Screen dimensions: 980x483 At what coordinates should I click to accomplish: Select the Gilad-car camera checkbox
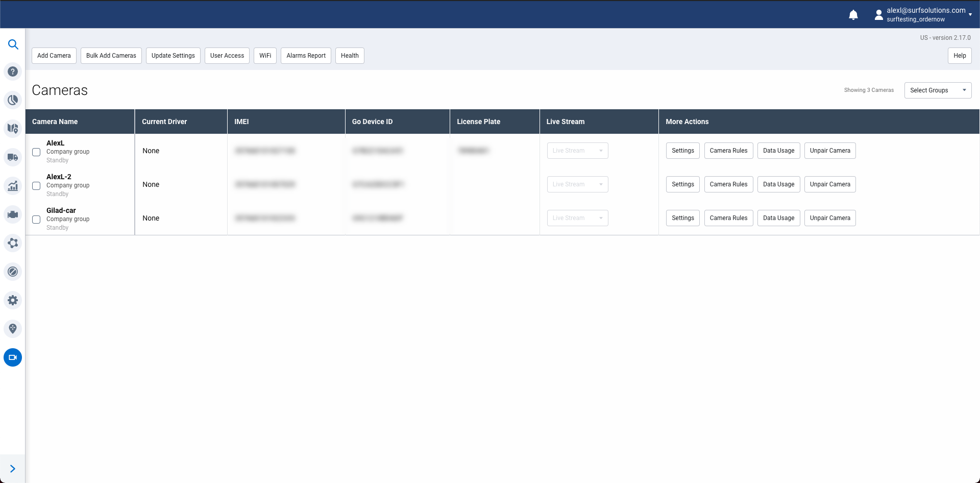pos(36,220)
